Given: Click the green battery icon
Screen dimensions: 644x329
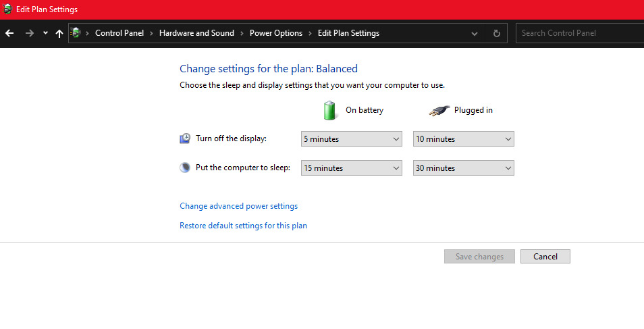Looking at the screenshot, I should (329, 110).
